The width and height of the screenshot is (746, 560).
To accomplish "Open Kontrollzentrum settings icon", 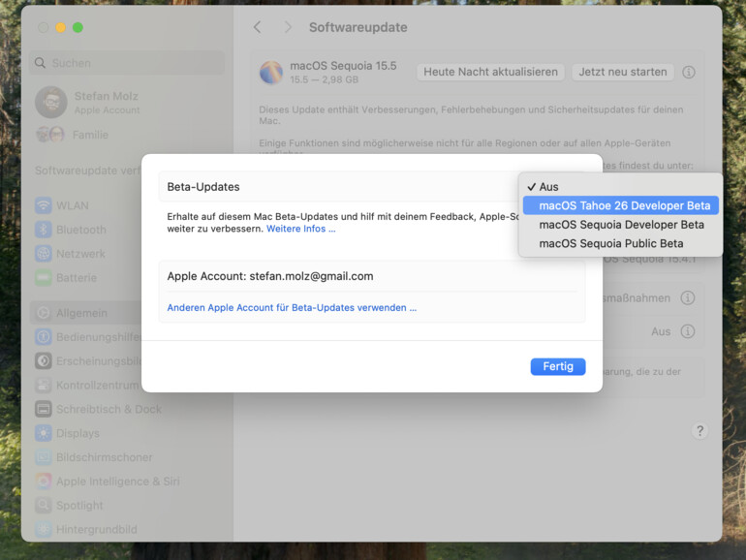I will click(44, 385).
